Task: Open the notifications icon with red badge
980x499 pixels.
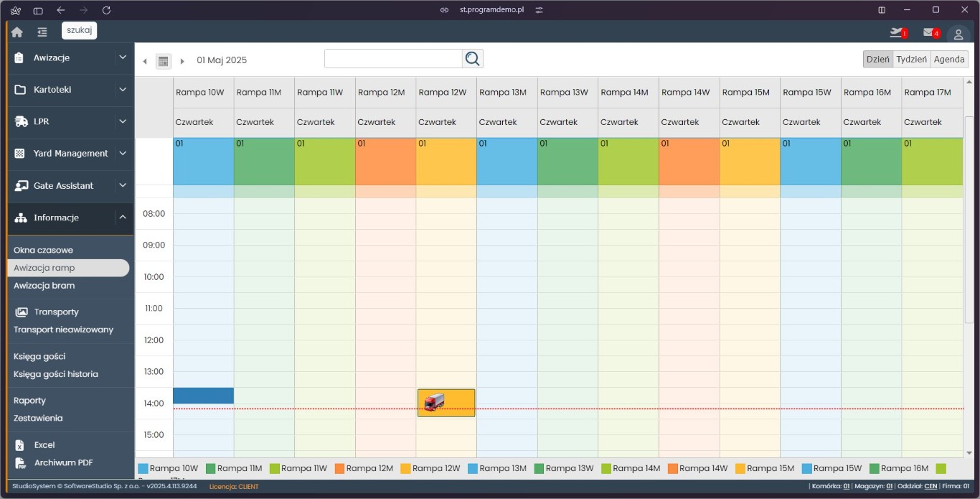Action: pos(896,32)
